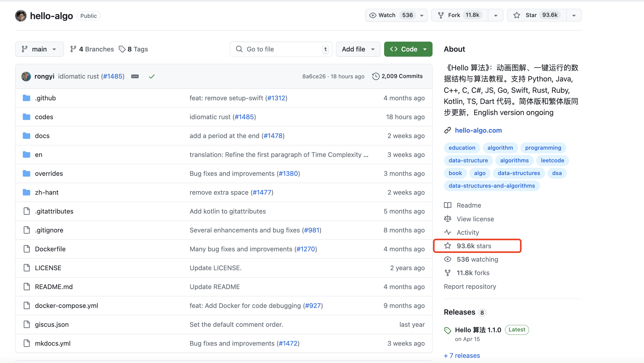Open the main branch dropdown
Image resolution: width=644 pixels, height=363 pixels.
pyautogui.click(x=39, y=49)
